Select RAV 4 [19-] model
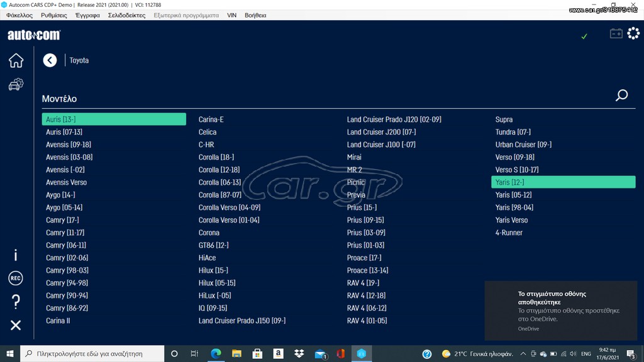Viewport: 644px width, 362px height. [x=363, y=283]
